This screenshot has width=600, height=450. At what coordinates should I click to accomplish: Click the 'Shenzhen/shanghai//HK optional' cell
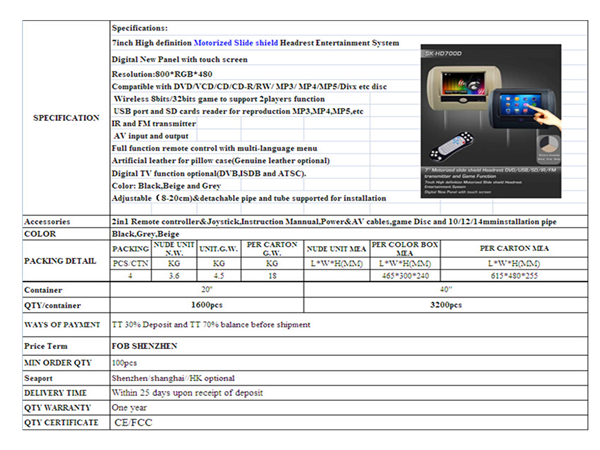[x=349, y=378]
